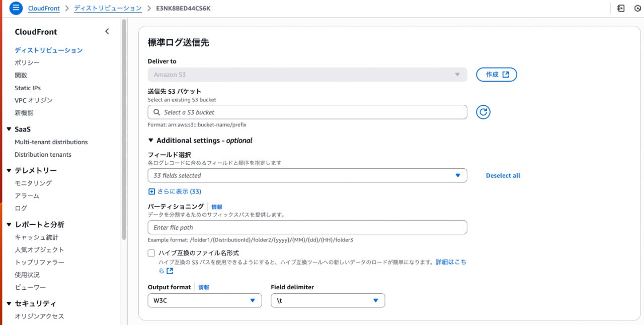Screen dimensions: 644x325
Task: Click the Enter file path input field
Action: click(307, 227)
